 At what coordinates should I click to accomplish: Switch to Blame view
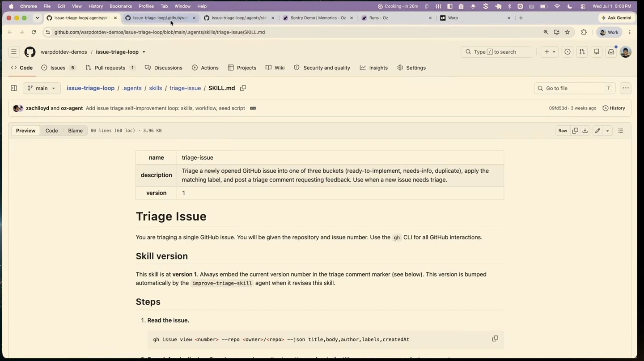point(75,131)
